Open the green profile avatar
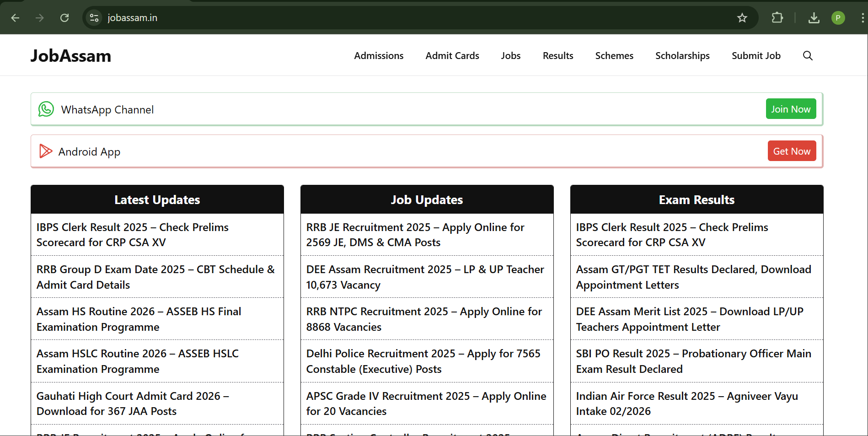Viewport: 868px width, 436px height. tap(838, 18)
